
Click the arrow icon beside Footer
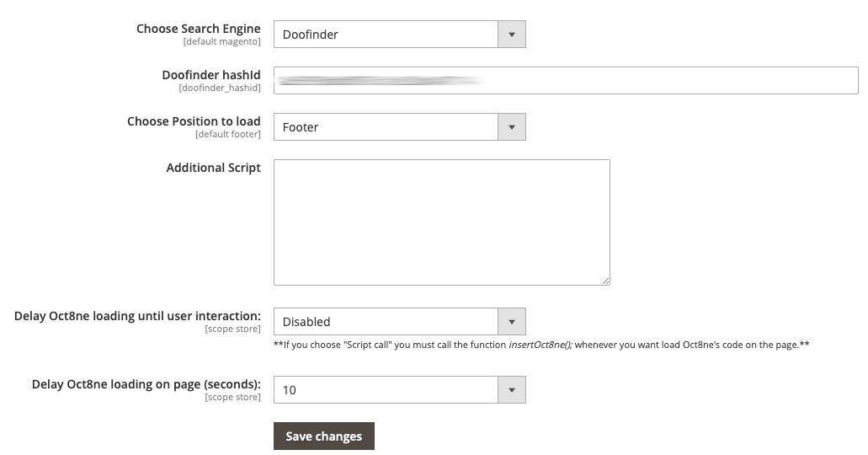coord(512,127)
